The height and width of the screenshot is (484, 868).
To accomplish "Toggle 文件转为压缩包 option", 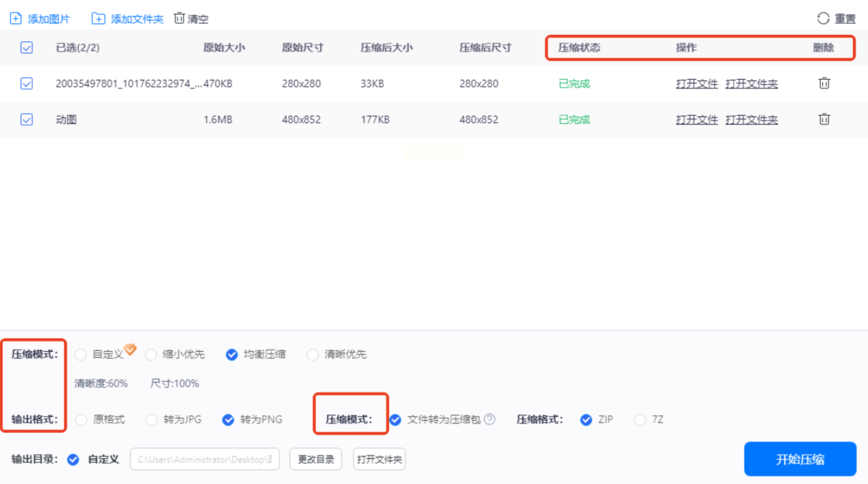I will [x=396, y=419].
